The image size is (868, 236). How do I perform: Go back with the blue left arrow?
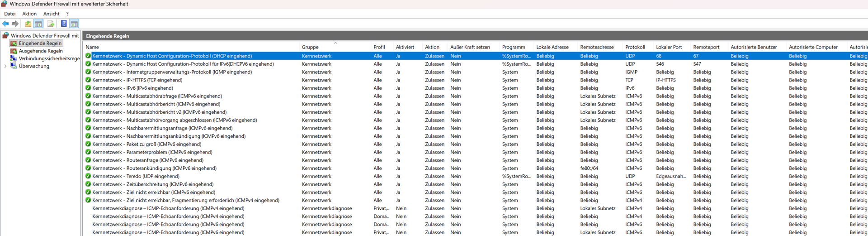5,24
